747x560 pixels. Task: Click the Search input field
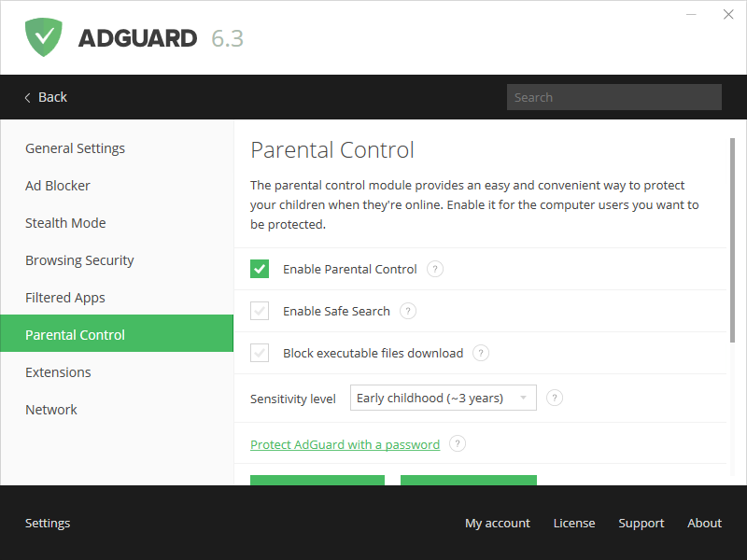(613, 97)
